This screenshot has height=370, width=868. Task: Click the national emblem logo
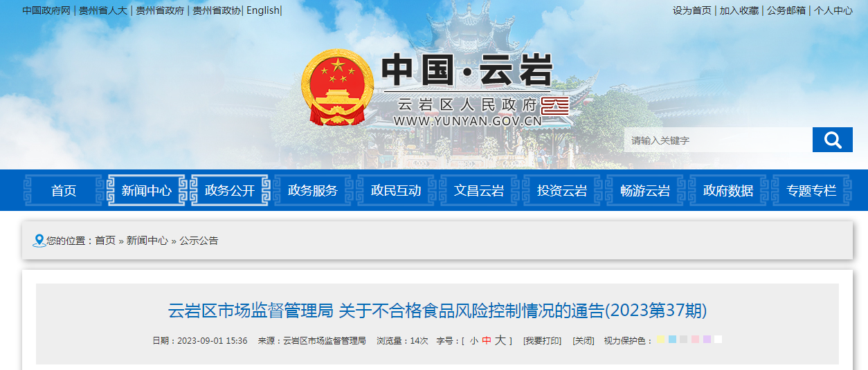pyautogui.click(x=337, y=88)
